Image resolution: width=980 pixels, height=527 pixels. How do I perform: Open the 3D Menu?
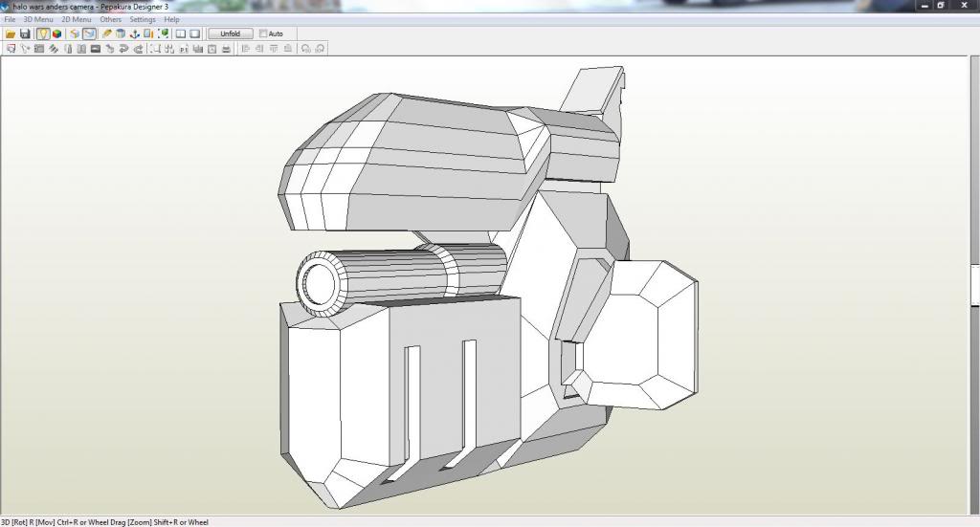pos(38,19)
